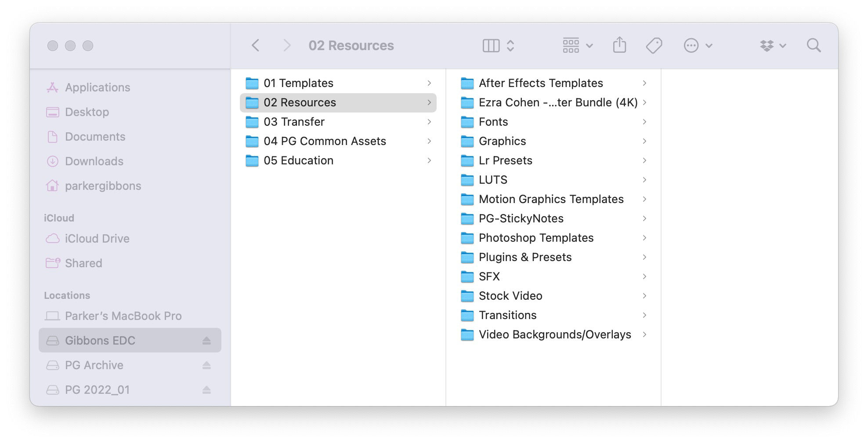868x443 pixels.
Task: Select the Gibbons EDC drive
Action: pyautogui.click(x=130, y=341)
